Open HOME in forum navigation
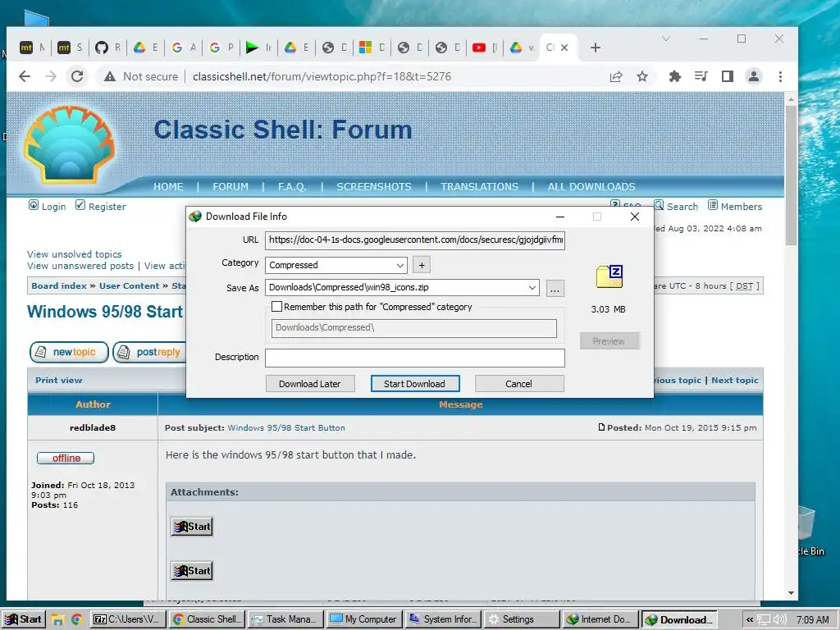The image size is (840, 630). (x=168, y=186)
